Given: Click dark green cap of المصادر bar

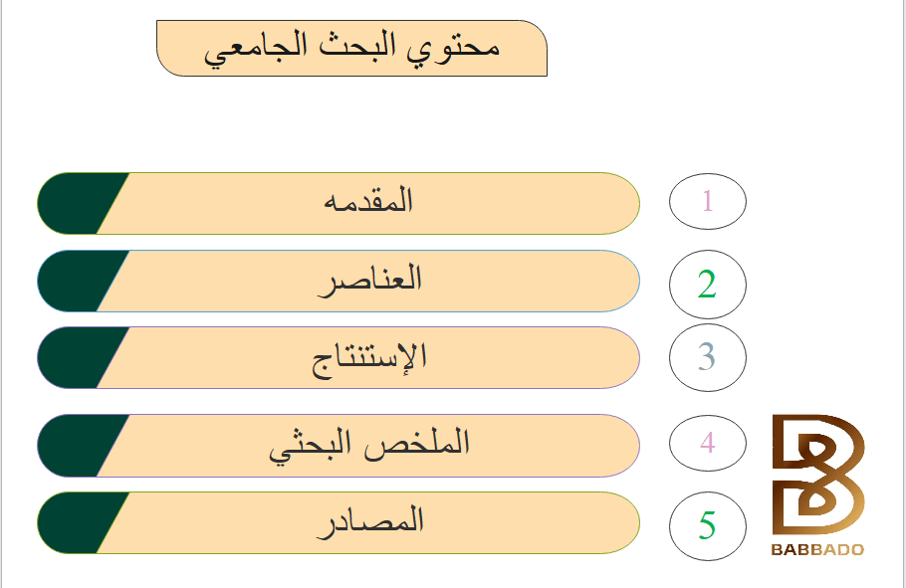Looking at the screenshot, I should (78, 522).
